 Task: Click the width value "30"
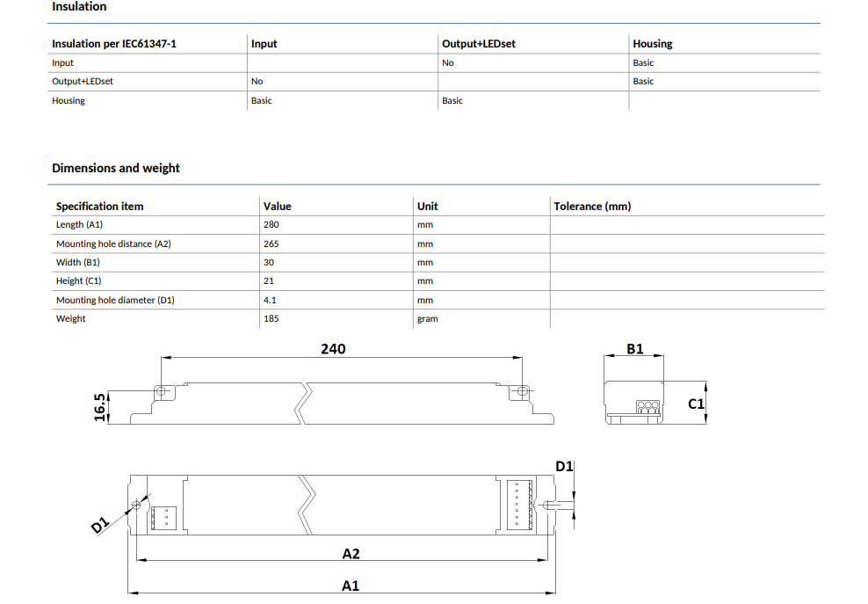[269, 263]
